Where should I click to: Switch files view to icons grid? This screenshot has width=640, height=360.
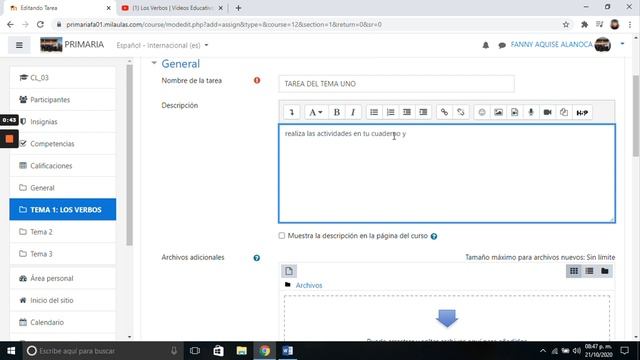(574, 271)
